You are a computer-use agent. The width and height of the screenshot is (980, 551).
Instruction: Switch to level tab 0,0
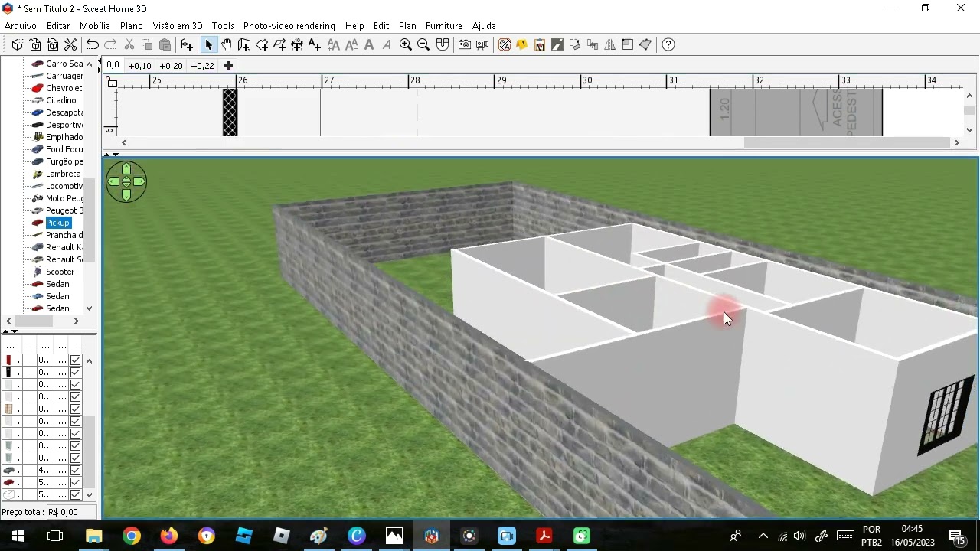coord(113,66)
